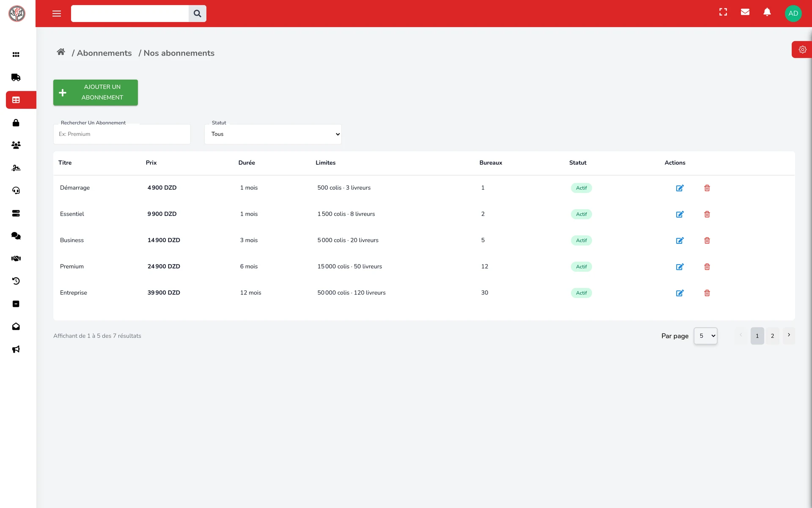The width and height of the screenshot is (812, 508).
Task: Edit the Business subscription
Action: tap(680, 240)
